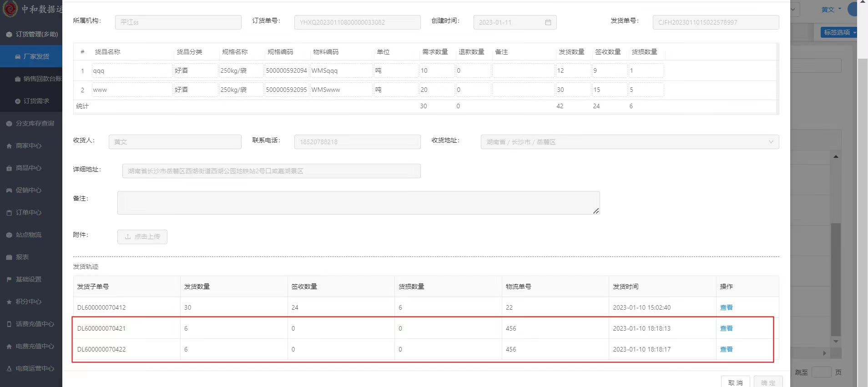The image size is (868, 387).
Task: Click the 订货单号 input field
Action: point(357,22)
